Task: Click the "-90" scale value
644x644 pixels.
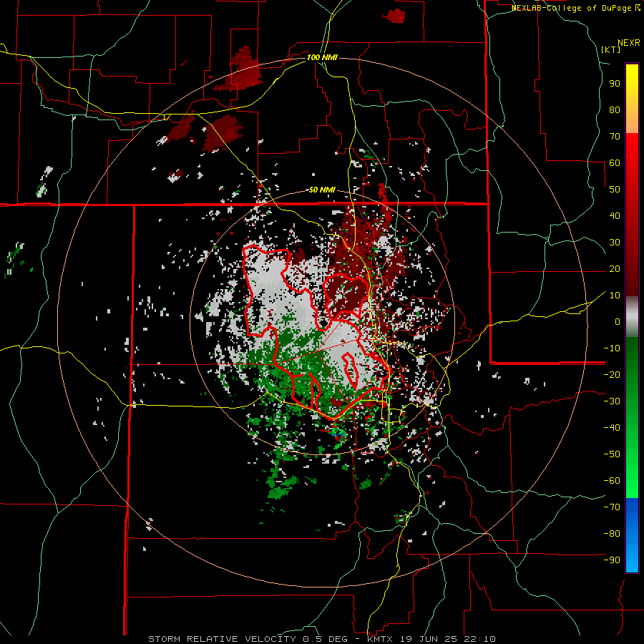Action: [612, 560]
